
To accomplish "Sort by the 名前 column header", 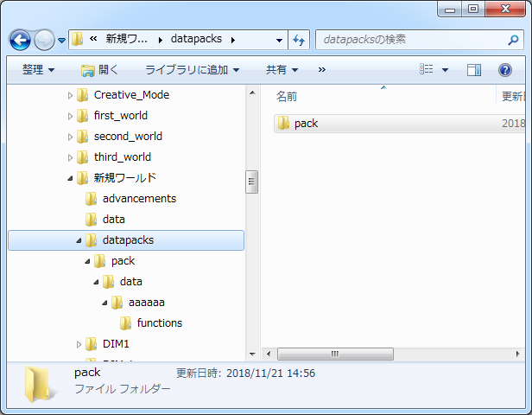I will coord(287,96).
